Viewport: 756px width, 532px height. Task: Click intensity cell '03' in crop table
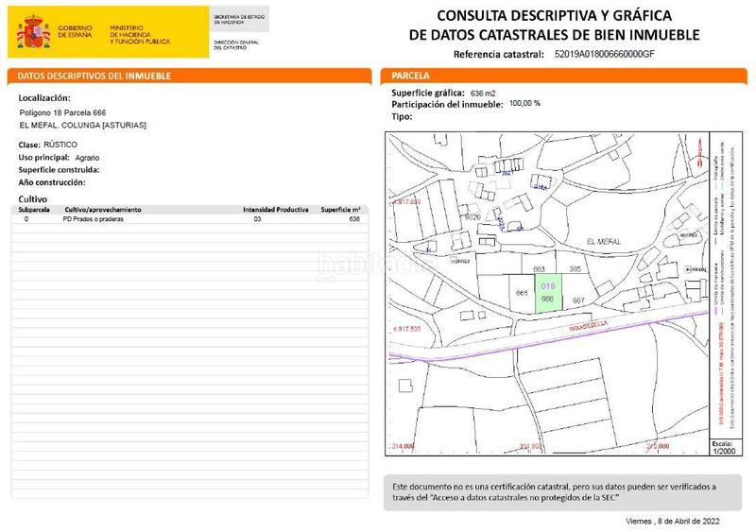tap(257, 219)
